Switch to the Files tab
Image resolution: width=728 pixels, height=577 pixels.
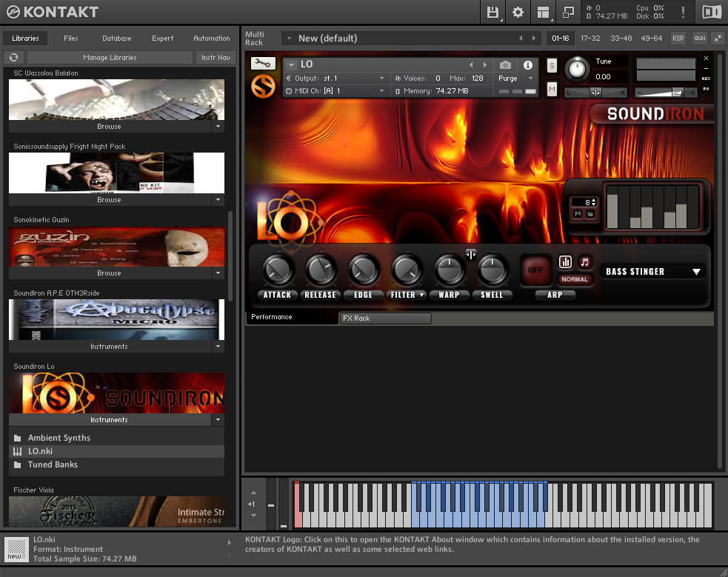(70, 38)
